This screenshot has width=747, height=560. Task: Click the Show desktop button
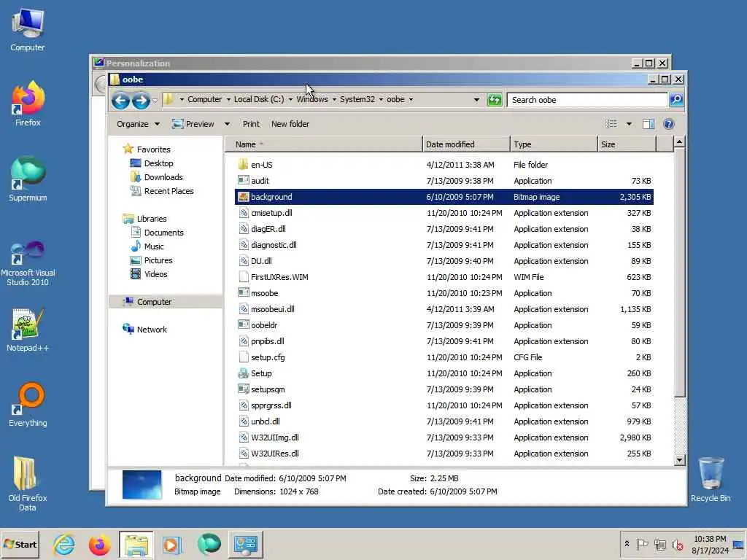click(x=739, y=545)
